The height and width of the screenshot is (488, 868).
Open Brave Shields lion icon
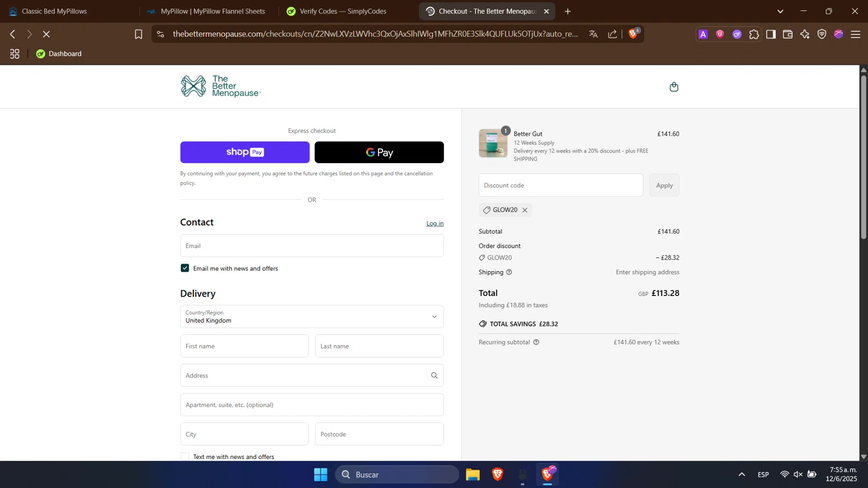tap(633, 34)
